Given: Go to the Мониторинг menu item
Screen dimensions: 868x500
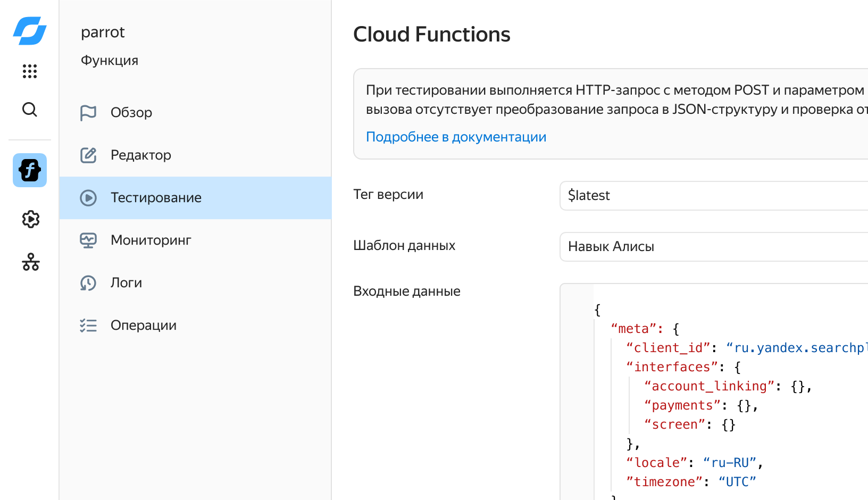Looking at the screenshot, I should pos(151,240).
